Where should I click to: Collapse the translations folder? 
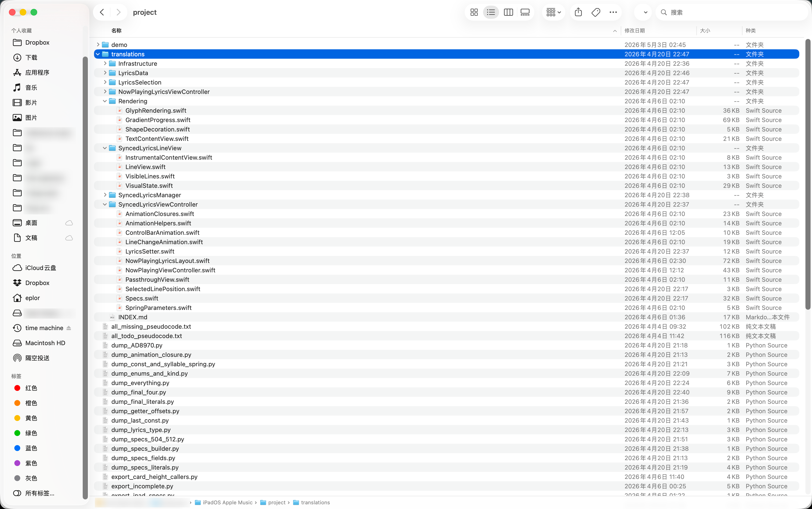(x=98, y=54)
